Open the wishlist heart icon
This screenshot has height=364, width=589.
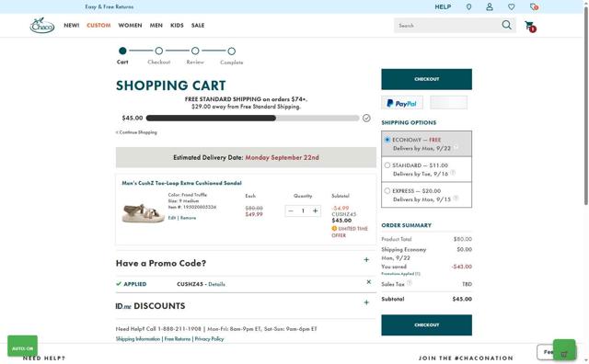pos(512,6)
